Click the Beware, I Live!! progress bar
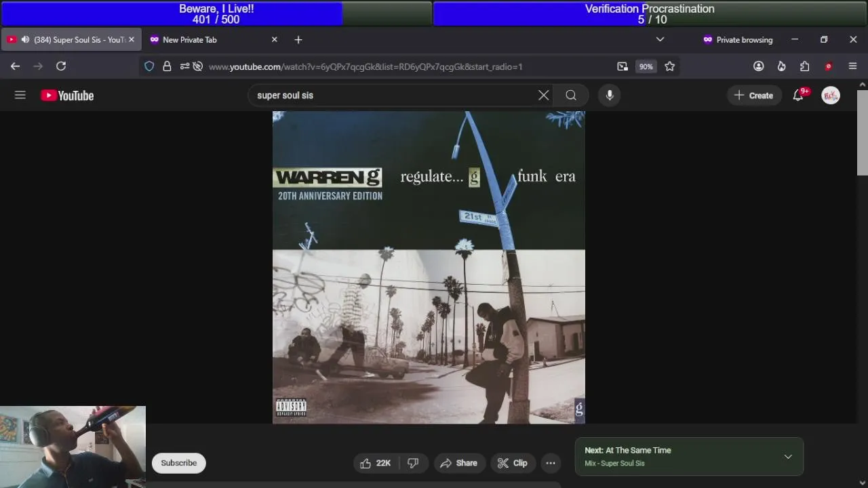This screenshot has width=868, height=488. tap(216, 14)
